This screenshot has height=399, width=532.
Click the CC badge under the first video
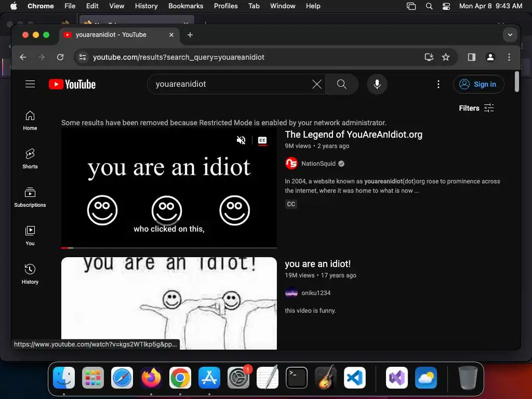(291, 204)
